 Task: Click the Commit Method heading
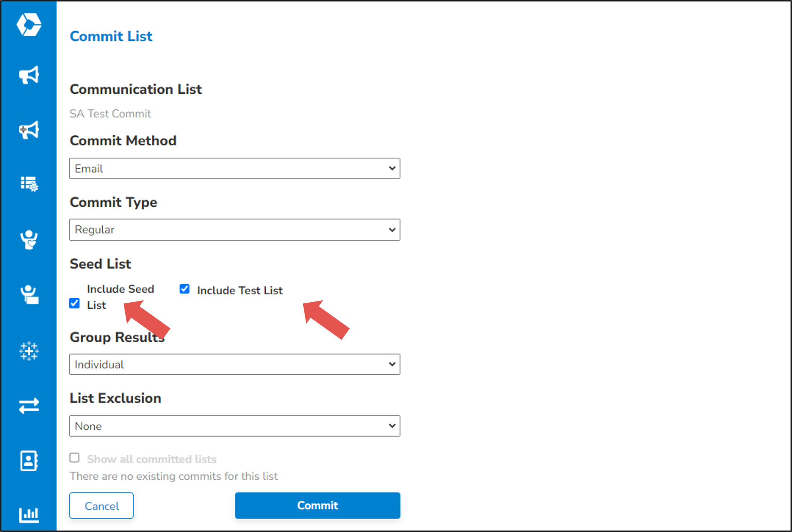123,141
